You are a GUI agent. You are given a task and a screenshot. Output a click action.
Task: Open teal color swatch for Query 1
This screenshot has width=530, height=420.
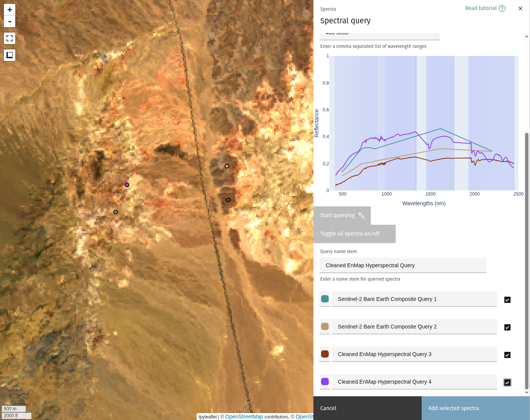point(325,299)
